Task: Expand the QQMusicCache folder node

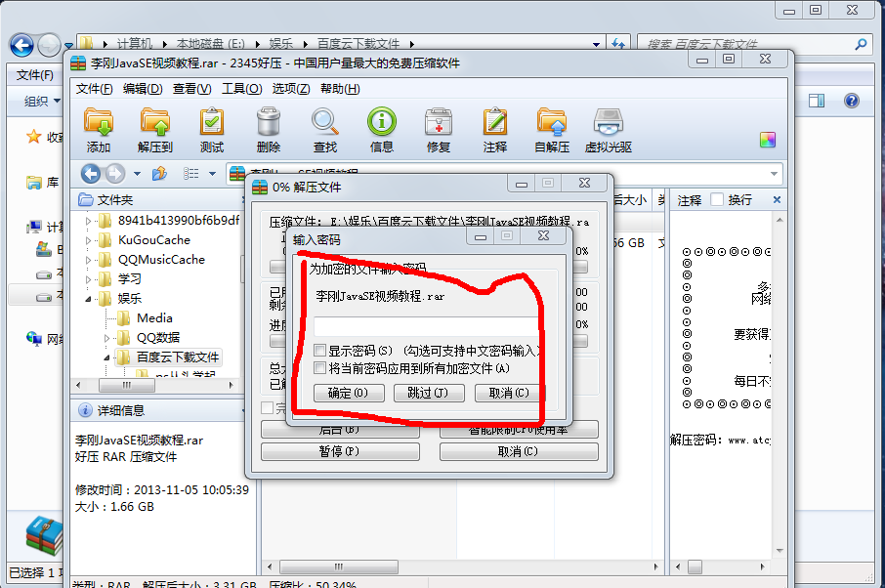Action: pos(88,260)
